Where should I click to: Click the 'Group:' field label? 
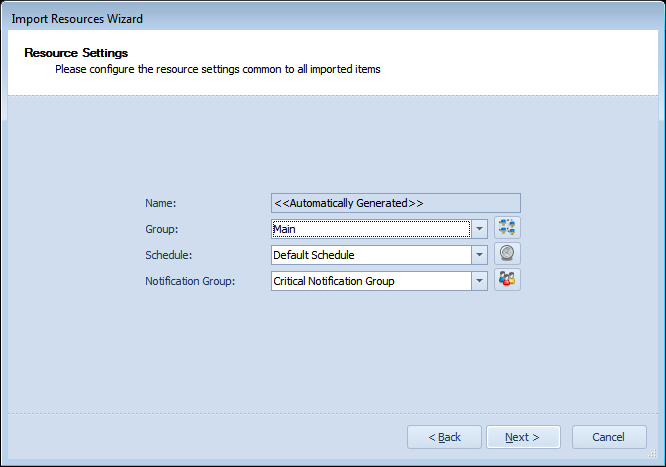(x=162, y=229)
